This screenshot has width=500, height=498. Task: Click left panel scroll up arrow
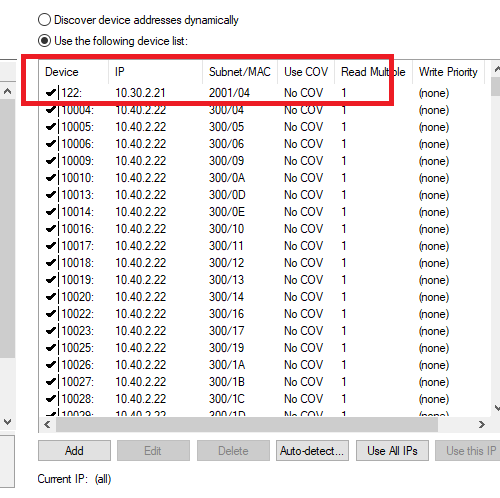(x=8, y=91)
